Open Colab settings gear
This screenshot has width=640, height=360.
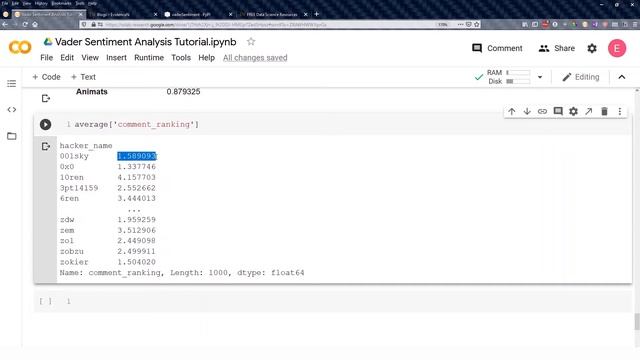click(x=592, y=48)
